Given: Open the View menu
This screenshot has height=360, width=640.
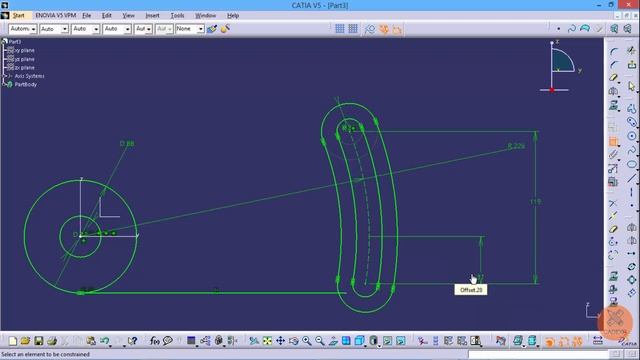Looking at the screenshot, I should click(128, 16).
